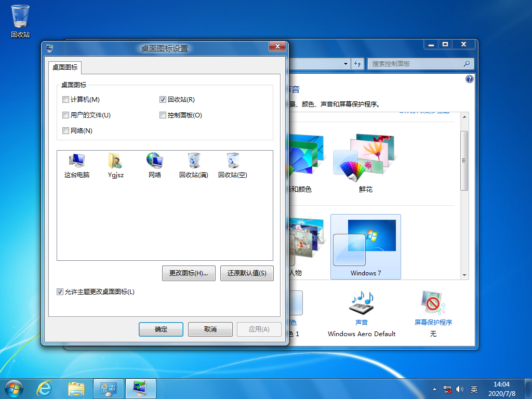Click refresh icon beside address bar
This screenshot has width=532, height=399.
pyautogui.click(x=357, y=63)
